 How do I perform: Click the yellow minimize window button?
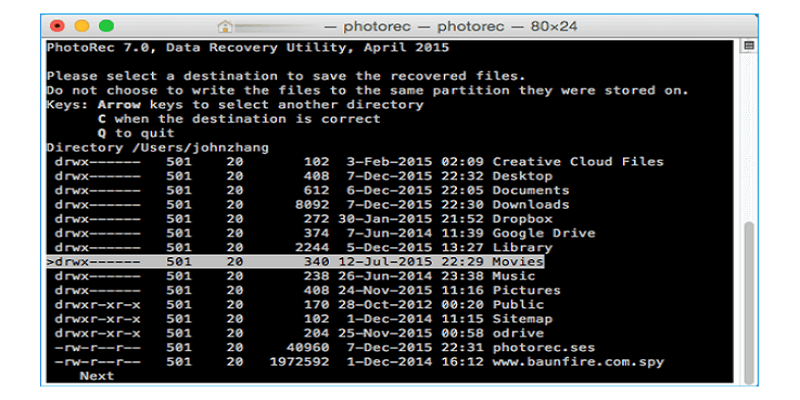81,26
